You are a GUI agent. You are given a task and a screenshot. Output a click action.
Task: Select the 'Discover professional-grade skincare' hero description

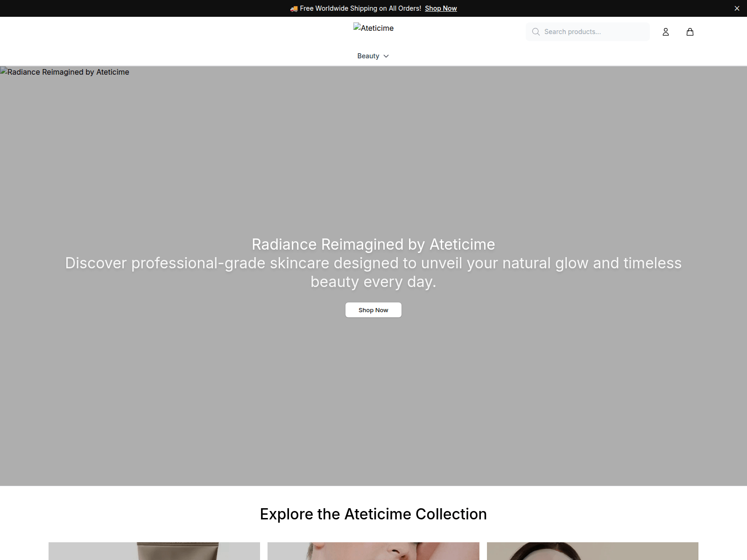pyautogui.click(x=373, y=273)
